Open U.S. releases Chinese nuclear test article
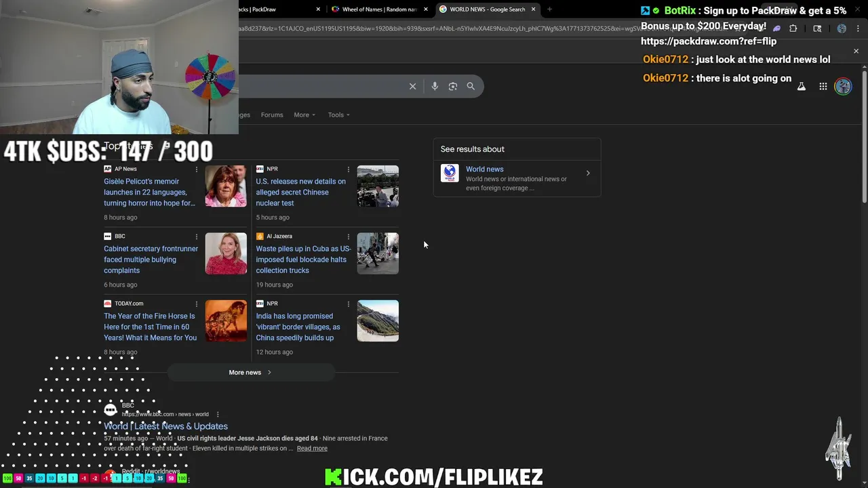868x488 pixels. click(x=300, y=192)
